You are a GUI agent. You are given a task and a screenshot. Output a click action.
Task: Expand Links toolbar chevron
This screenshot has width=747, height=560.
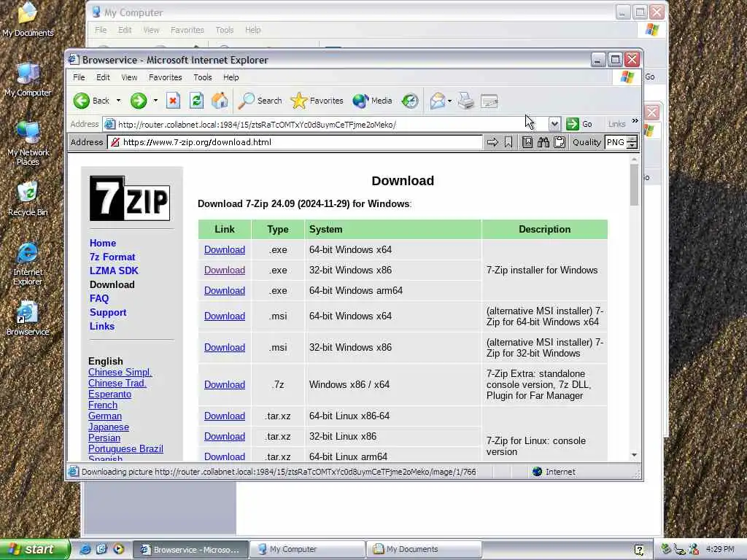635,122
